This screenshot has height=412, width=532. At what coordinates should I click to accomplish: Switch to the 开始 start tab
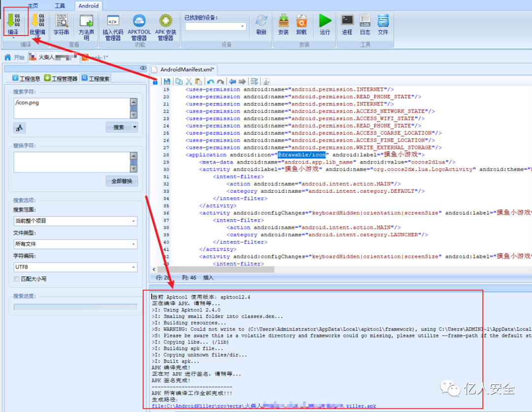[x=15, y=57]
